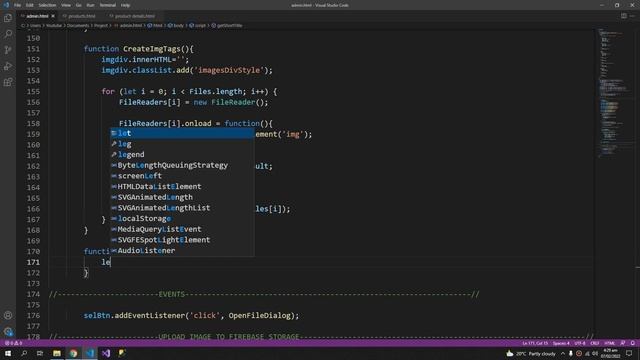Open the Edit menu
Viewport: 640px width, 360px height.
29,5
